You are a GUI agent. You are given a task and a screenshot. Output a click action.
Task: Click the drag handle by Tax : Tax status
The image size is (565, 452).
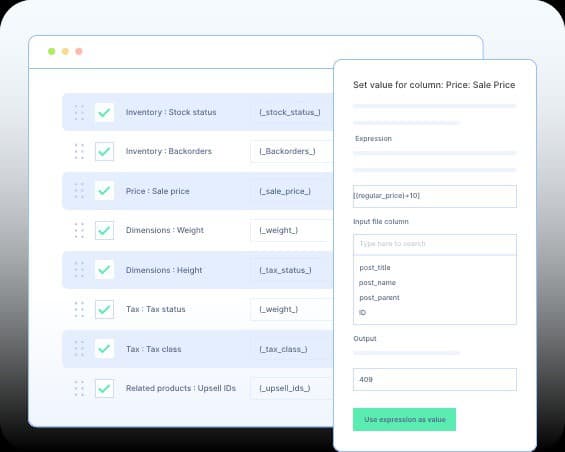pyautogui.click(x=79, y=309)
